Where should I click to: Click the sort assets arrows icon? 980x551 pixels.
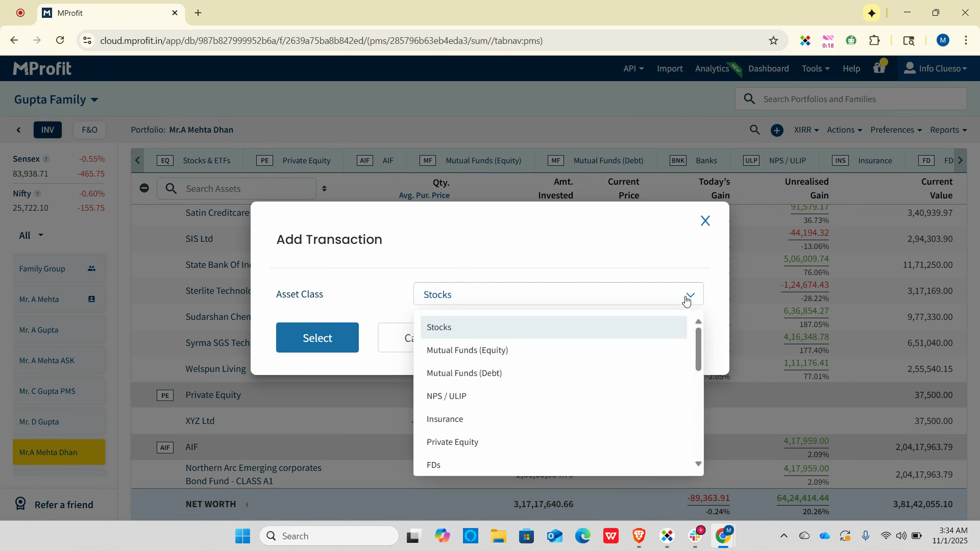(324, 189)
